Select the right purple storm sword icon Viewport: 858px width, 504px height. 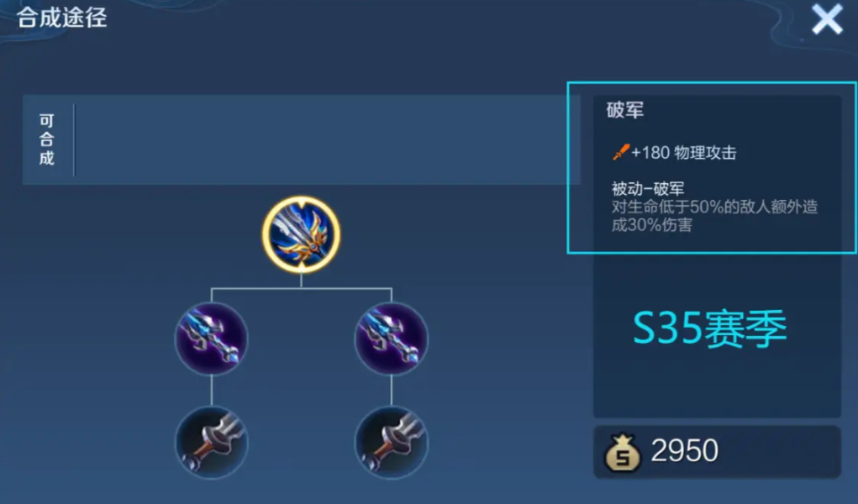point(392,339)
